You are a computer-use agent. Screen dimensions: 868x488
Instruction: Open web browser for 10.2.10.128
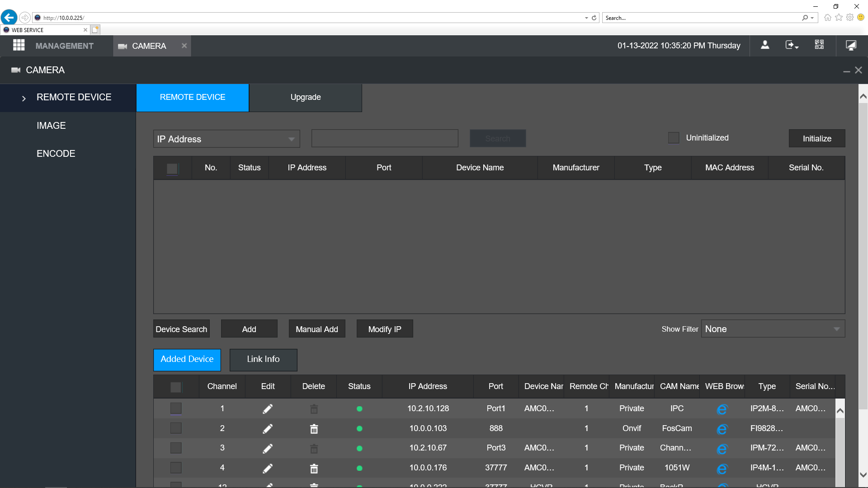coord(722,409)
